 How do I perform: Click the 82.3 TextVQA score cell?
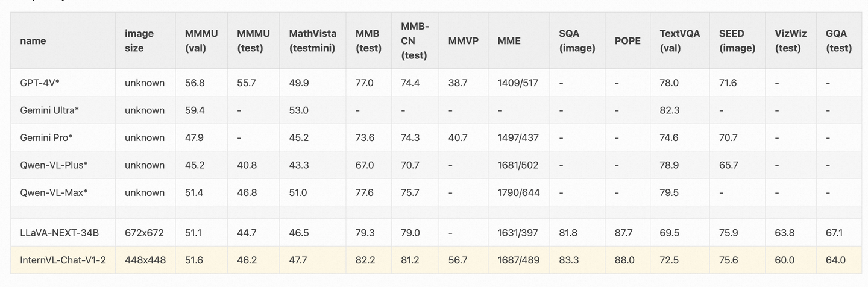669,110
